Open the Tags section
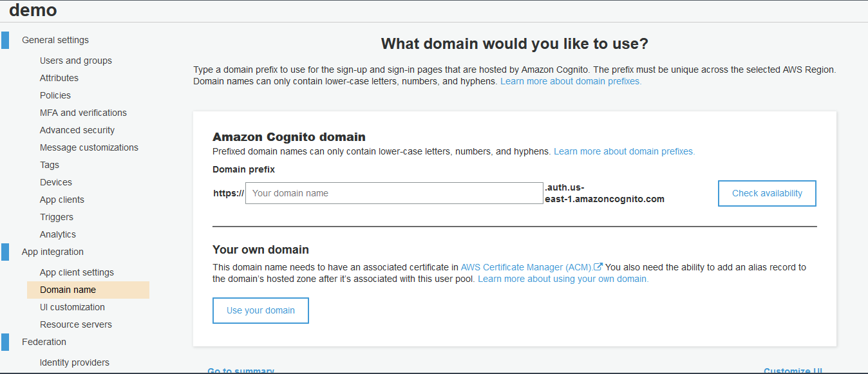The image size is (868, 374). pyautogui.click(x=49, y=164)
